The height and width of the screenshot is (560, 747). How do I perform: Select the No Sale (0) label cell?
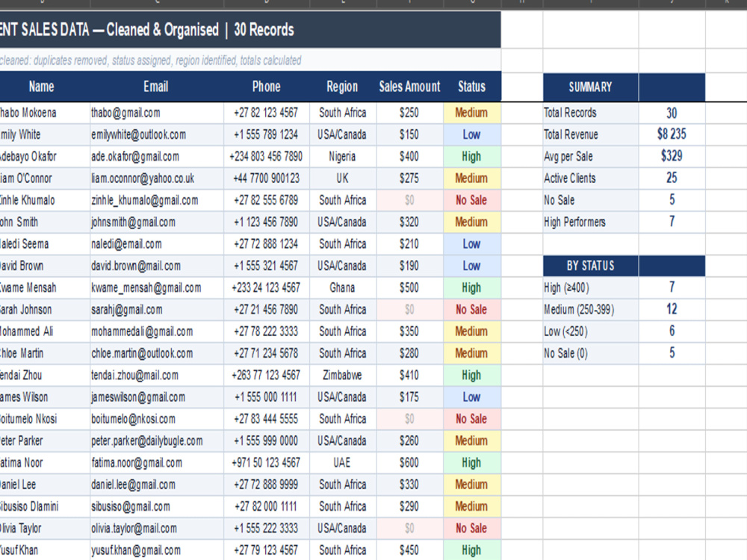click(x=590, y=354)
